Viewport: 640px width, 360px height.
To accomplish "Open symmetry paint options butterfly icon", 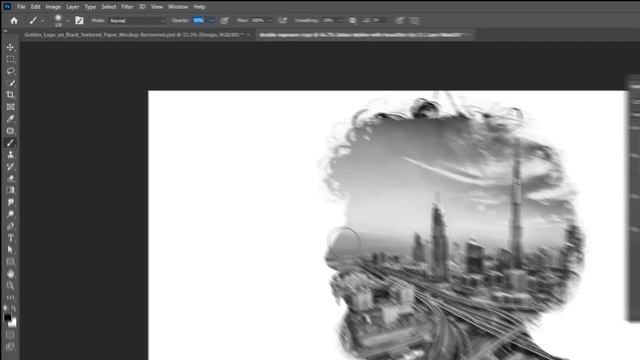I will click(415, 20).
